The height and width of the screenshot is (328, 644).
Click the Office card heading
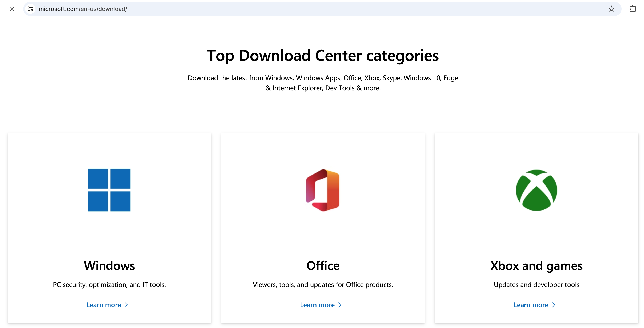point(323,265)
